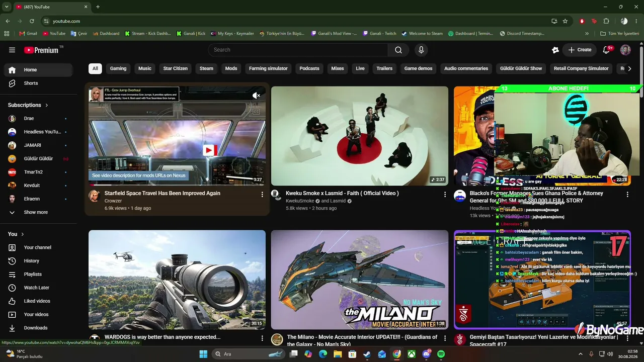Open Liked videos in the sidebar

pos(39,301)
